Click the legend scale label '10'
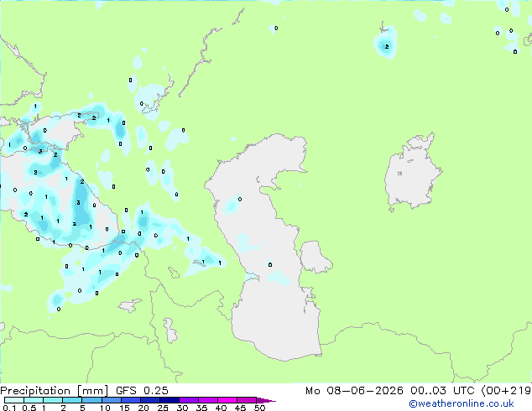 click(x=105, y=408)
